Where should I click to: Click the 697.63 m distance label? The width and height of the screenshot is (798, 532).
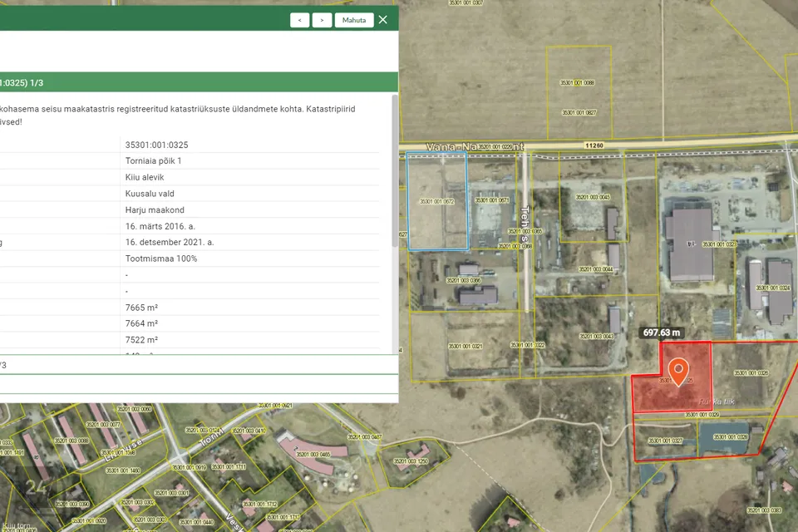pyautogui.click(x=662, y=332)
